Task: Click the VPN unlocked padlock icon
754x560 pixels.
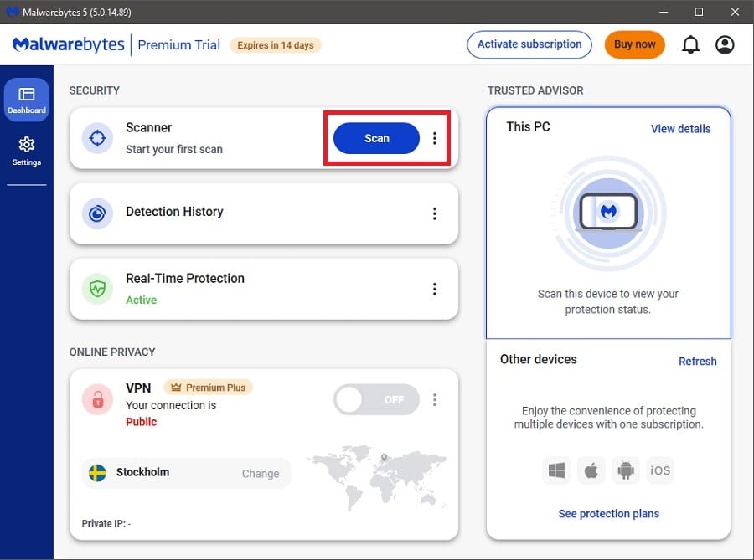Action: 97,399
